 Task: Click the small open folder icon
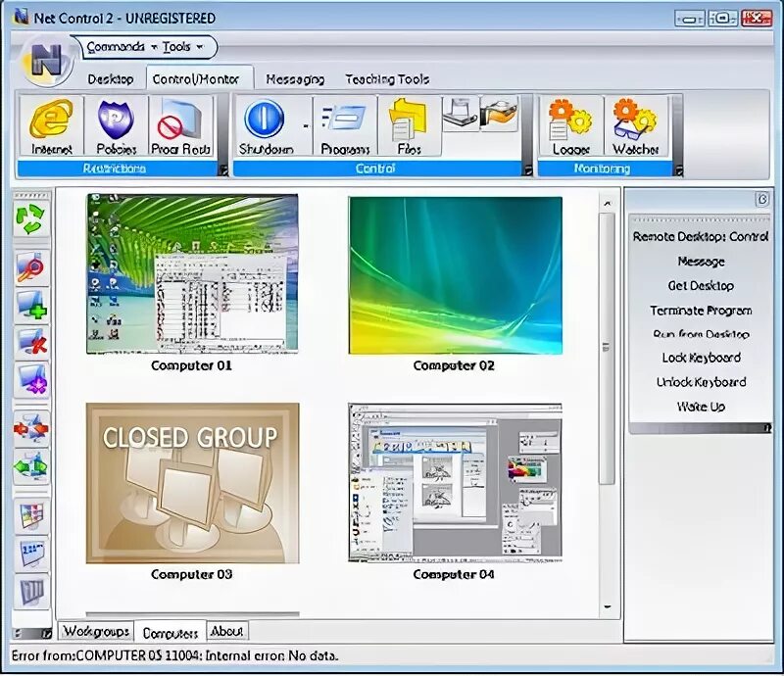(x=499, y=114)
